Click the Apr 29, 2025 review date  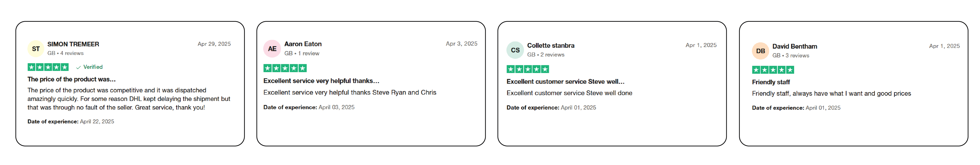(x=214, y=44)
